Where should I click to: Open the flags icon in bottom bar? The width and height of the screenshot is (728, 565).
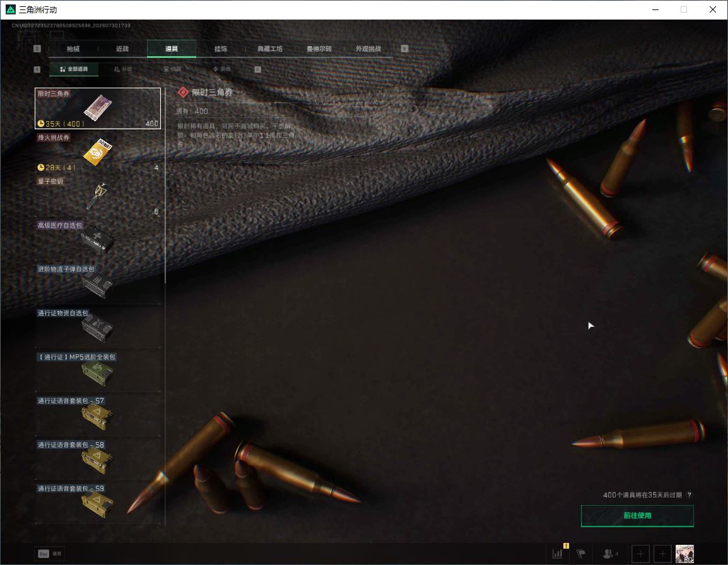pyautogui.click(x=581, y=554)
